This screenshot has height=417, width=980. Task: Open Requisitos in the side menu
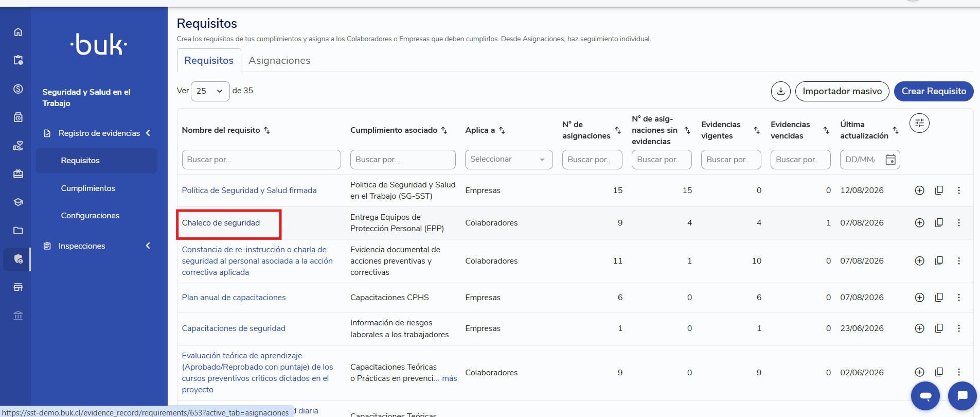(x=96, y=161)
